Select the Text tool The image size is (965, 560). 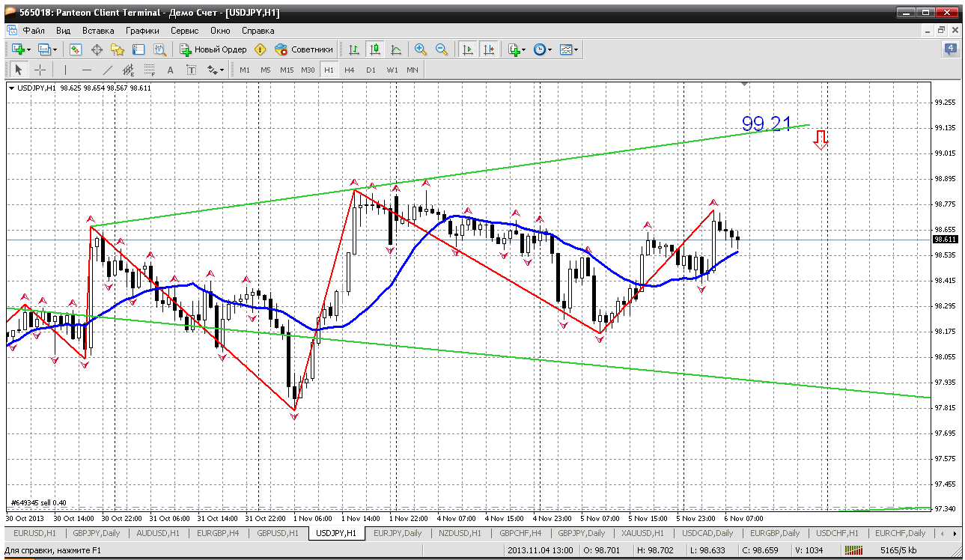click(x=170, y=70)
